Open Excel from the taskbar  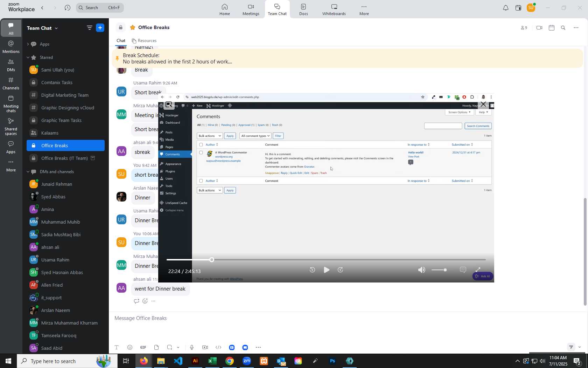(212, 361)
